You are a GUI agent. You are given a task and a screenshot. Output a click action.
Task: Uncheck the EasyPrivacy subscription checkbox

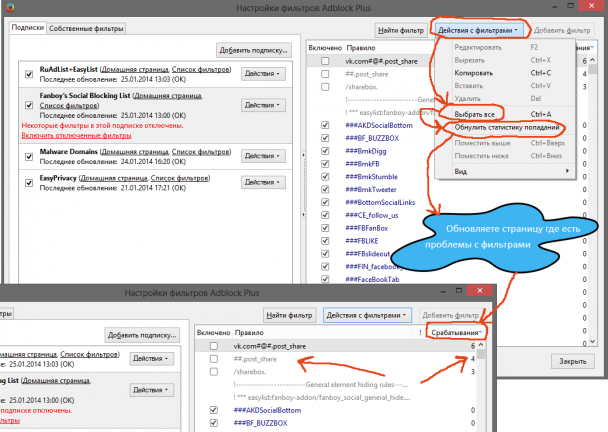point(29,183)
